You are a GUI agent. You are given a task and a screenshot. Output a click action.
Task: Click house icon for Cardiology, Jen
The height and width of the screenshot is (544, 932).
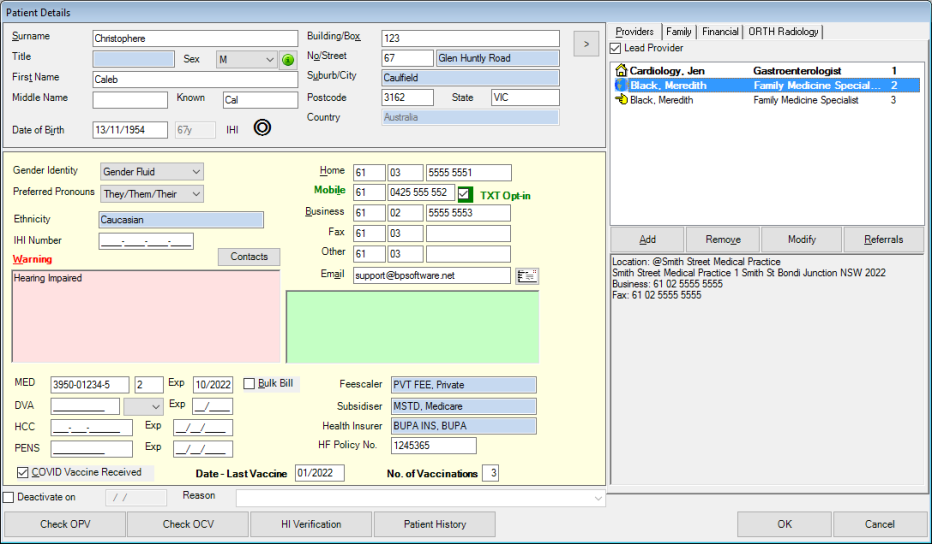point(621,71)
